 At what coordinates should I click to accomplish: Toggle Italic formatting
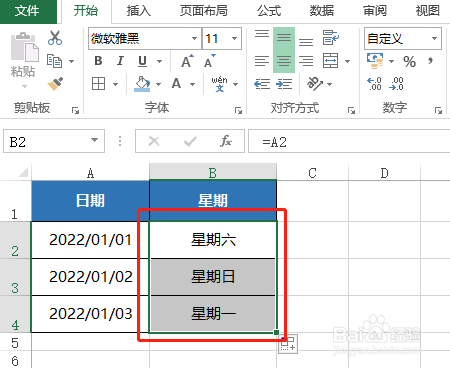(120, 61)
